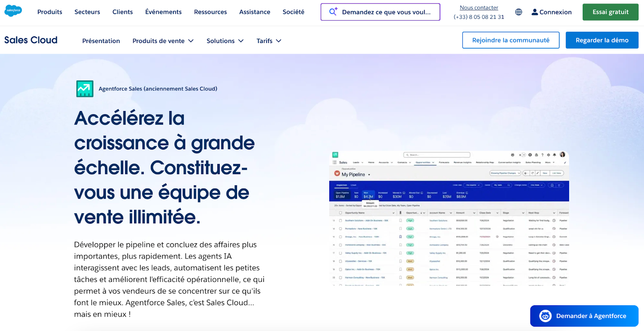
Task: Click the bookmark icon on Omega, Inc. row
Action: [400, 236]
